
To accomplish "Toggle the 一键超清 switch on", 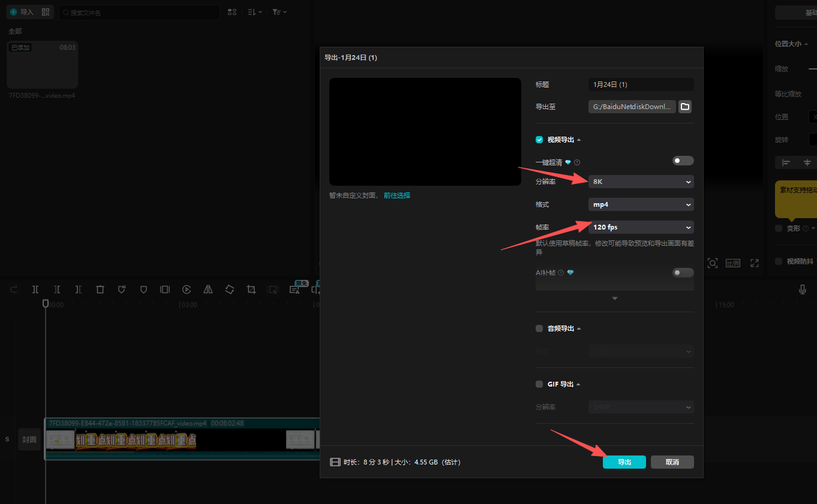I will pyautogui.click(x=683, y=161).
